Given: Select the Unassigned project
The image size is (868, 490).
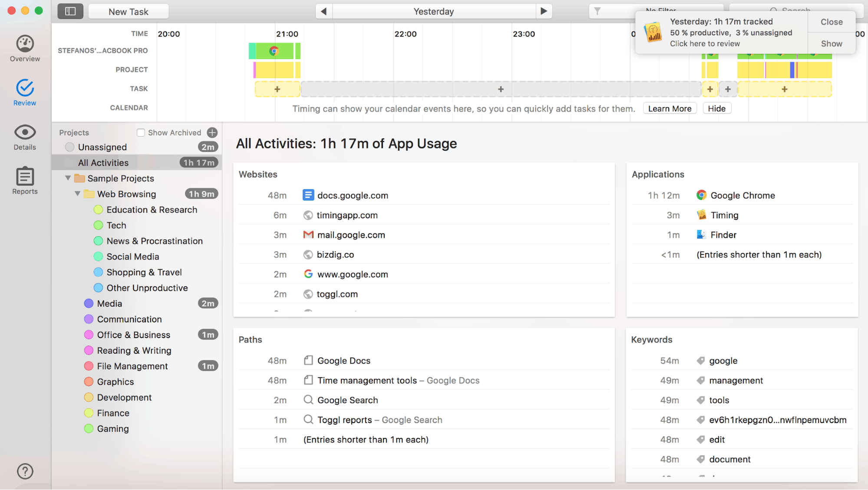Looking at the screenshot, I should click(x=137, y=147).
